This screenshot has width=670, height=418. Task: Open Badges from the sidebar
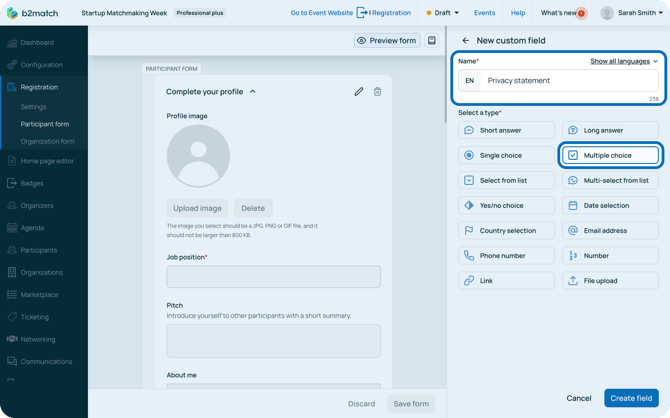(32, 183)
